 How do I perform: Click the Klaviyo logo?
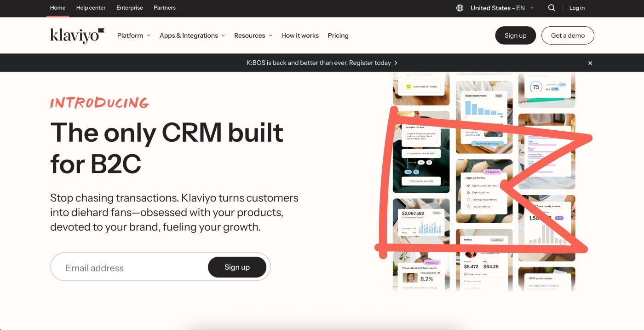pyautogui.click(x=76, y=35)
